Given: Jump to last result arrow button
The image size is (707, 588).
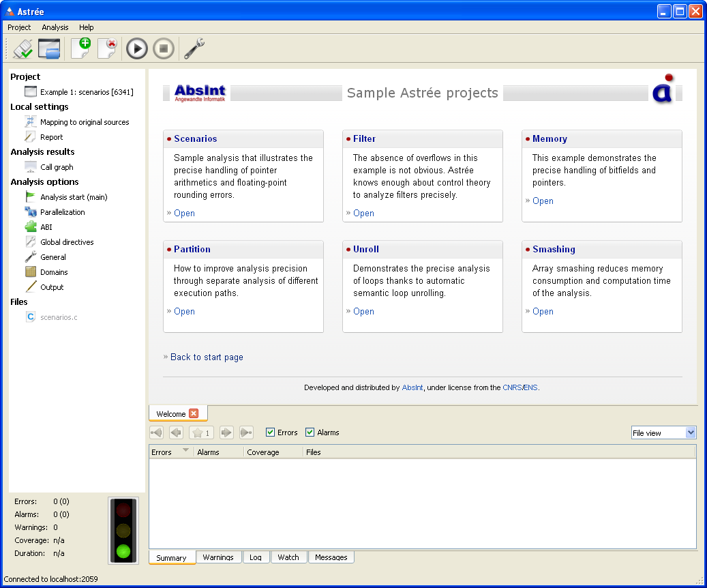Looking at the screenshot, I should [246, 432].
